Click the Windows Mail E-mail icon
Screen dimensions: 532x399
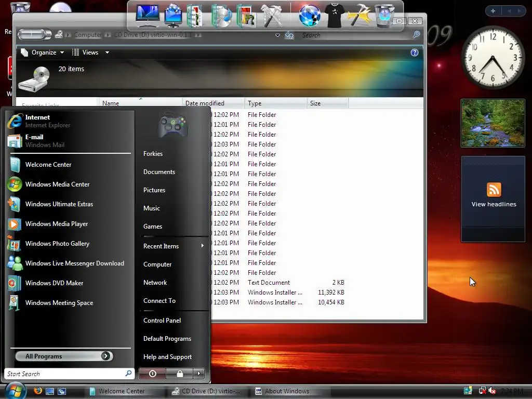(x=15, y=141)
